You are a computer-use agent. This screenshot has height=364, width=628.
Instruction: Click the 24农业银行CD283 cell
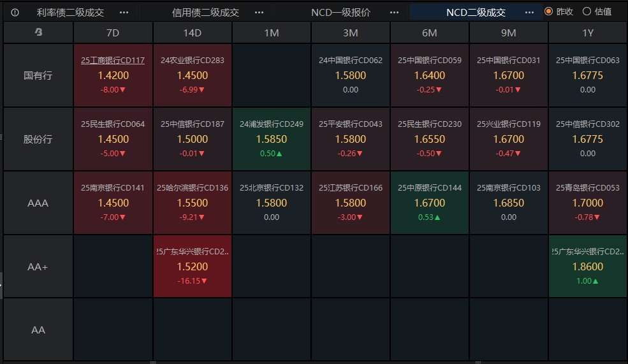point(193,75)
